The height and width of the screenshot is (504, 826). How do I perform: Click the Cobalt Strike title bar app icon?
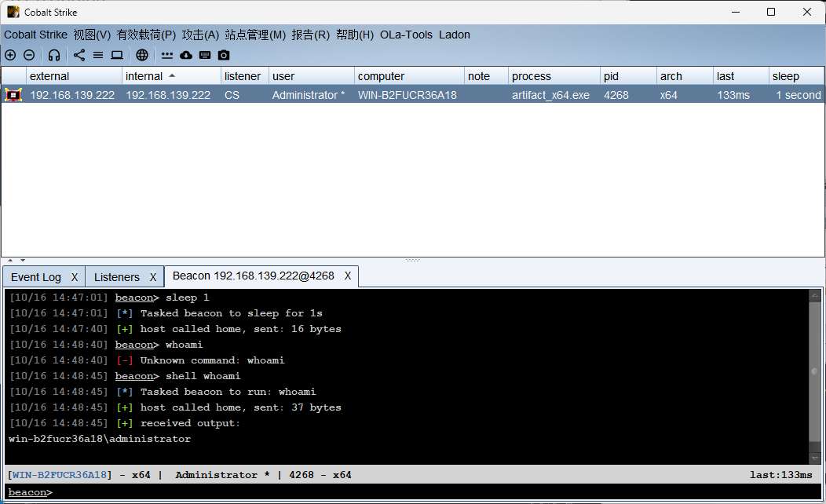[13, 12]
